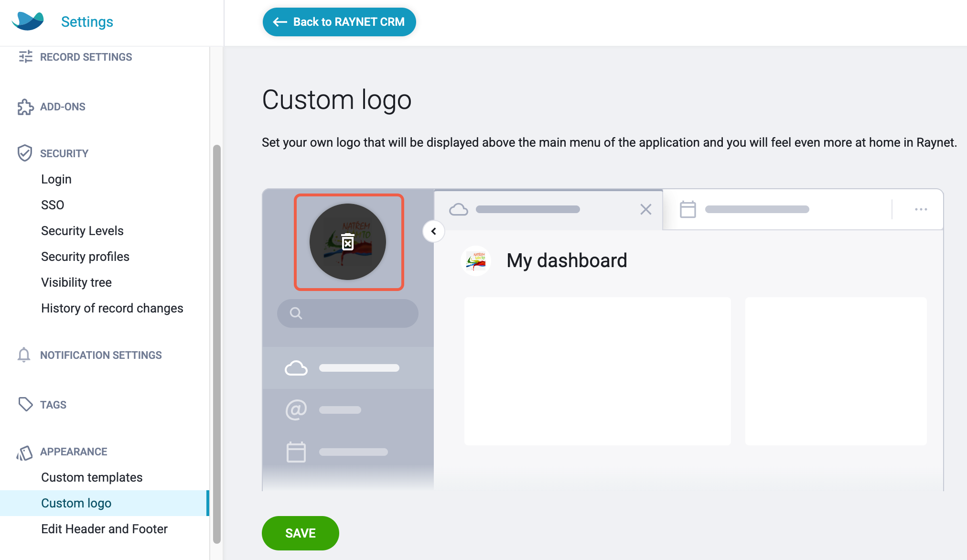Open Custom templates page
Image resolution: width=967 pixels, height=560 pixels.
click(x=92, y=477)
